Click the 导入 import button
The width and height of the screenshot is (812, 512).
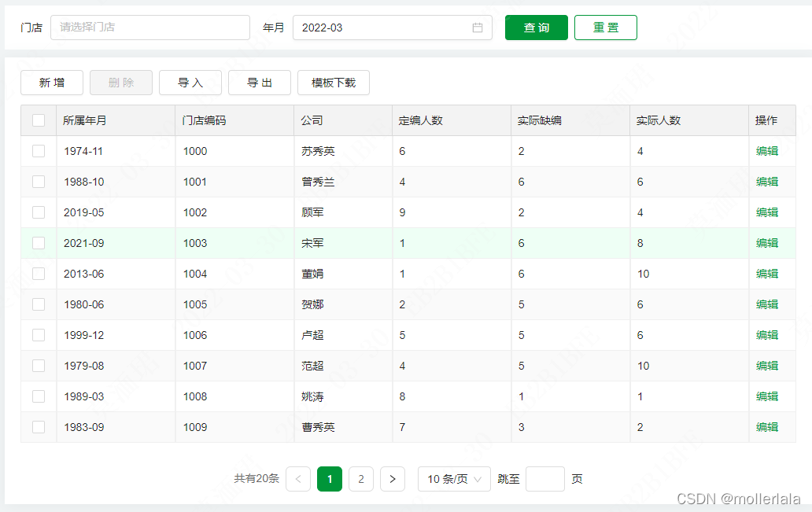click(190, 83)
